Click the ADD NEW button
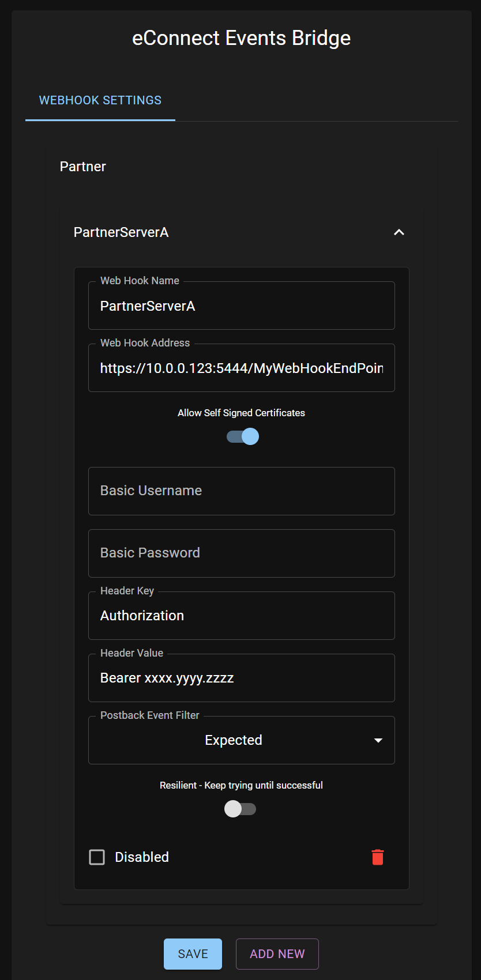 pos(277,954)
